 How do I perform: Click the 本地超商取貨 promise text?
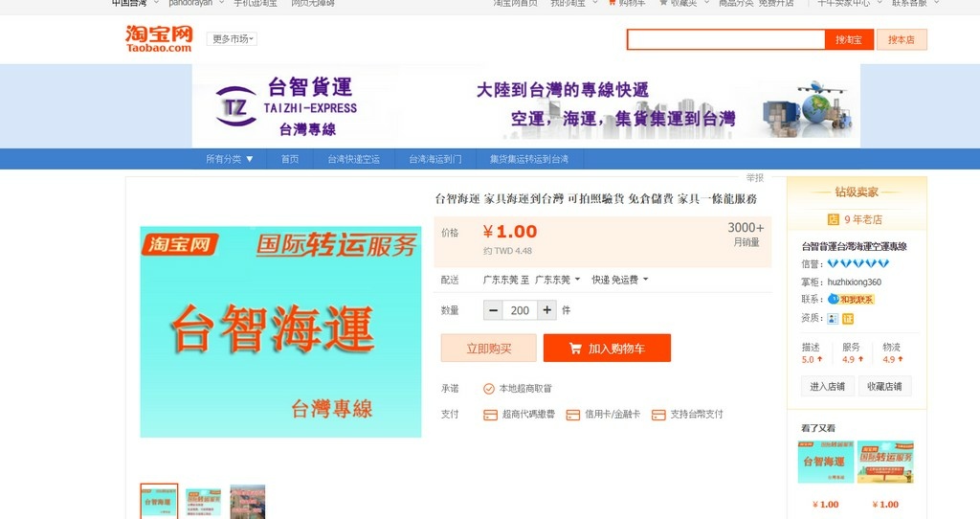(x=525, y=389)
